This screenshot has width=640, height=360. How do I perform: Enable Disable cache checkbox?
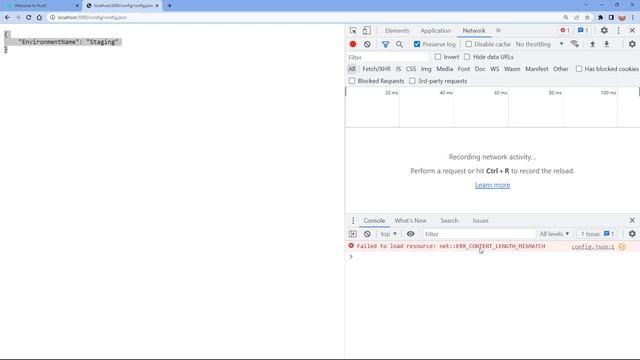coord(469,44)
